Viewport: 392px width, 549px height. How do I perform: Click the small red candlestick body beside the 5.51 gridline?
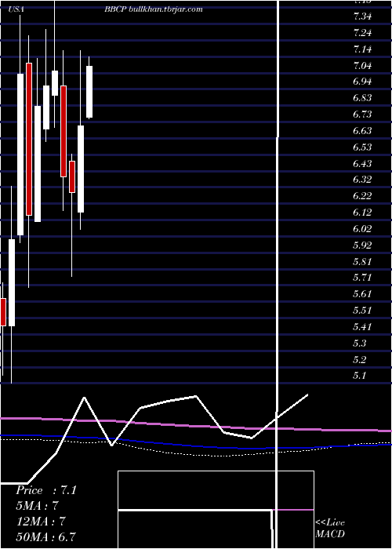[3, 312]
